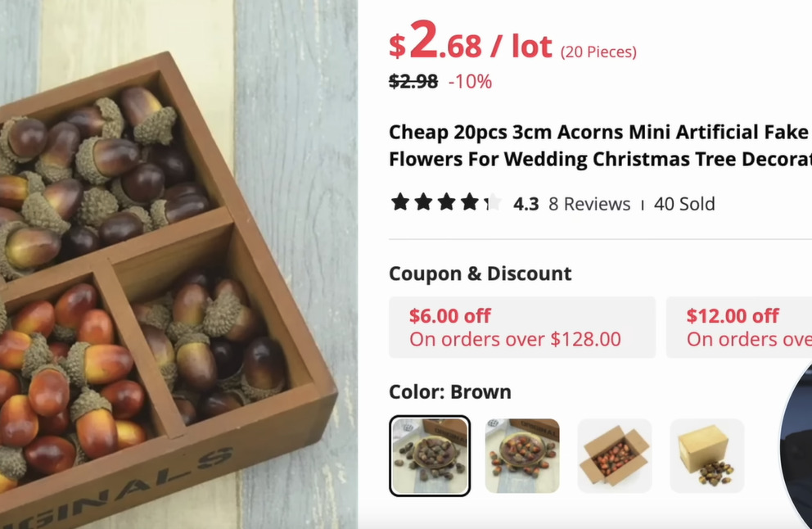Click the third rating star
This screenshot has width=812, height=529.
[x=446, y=202]
